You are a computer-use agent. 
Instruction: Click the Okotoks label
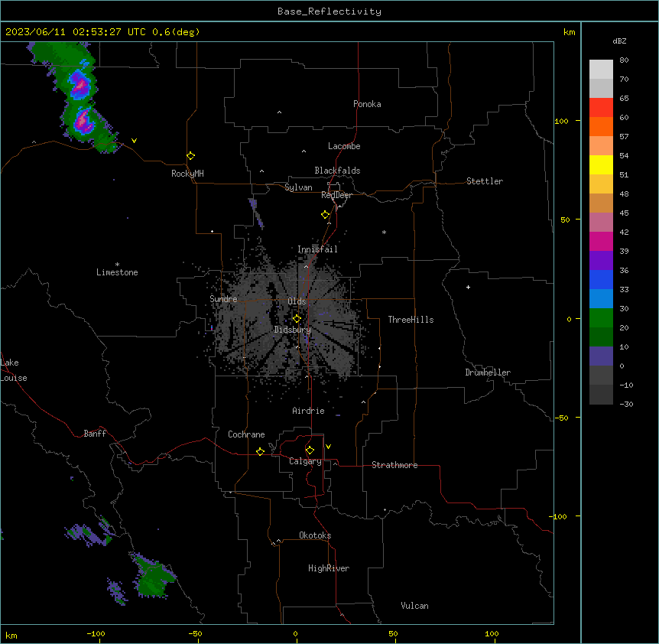click(315, 535)
